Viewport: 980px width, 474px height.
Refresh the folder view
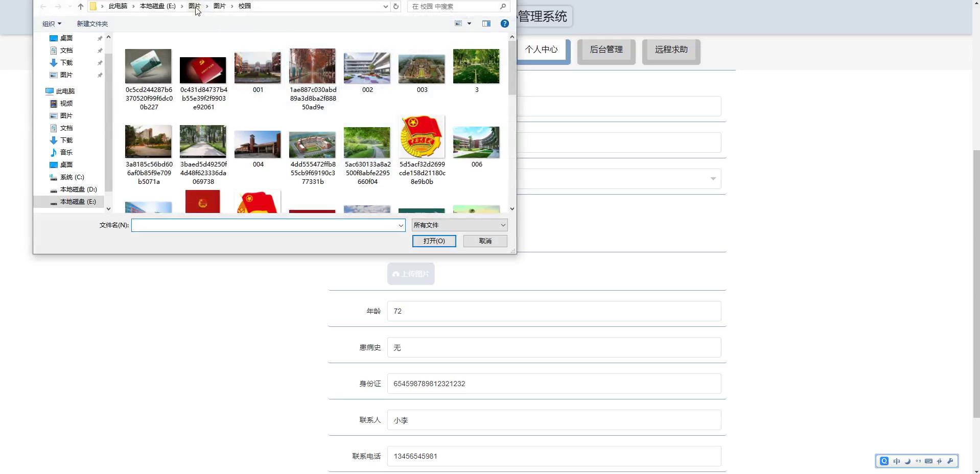pos(396,6)
